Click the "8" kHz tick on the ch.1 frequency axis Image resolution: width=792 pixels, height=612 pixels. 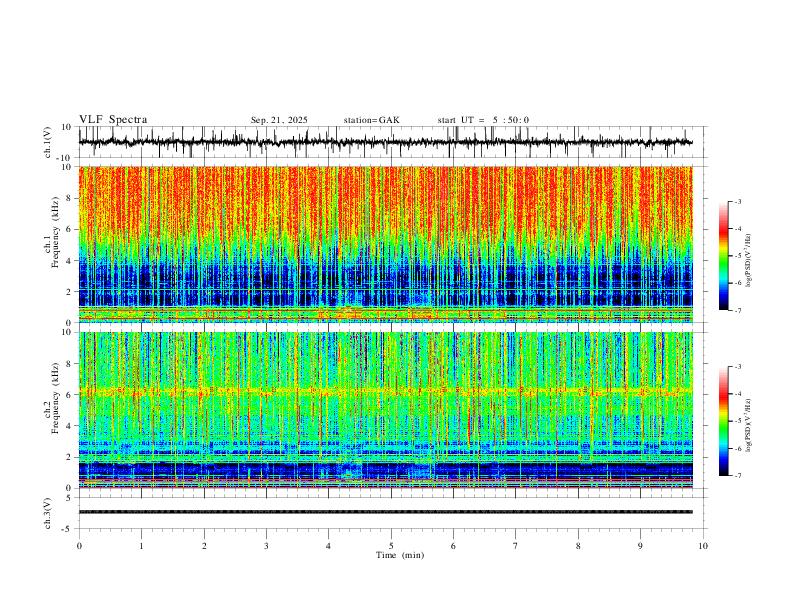69,198
